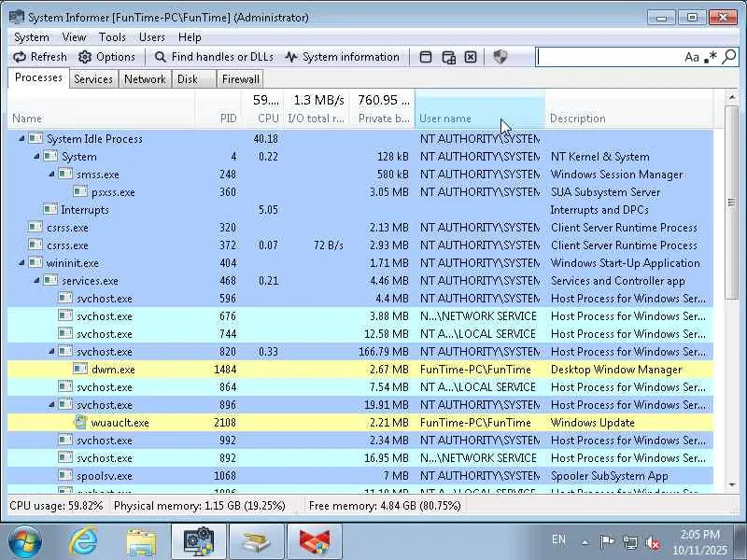Viewport: 747px width, 560px height.
Task: Open Find handles or DLLs
Action: click(214, 57)
